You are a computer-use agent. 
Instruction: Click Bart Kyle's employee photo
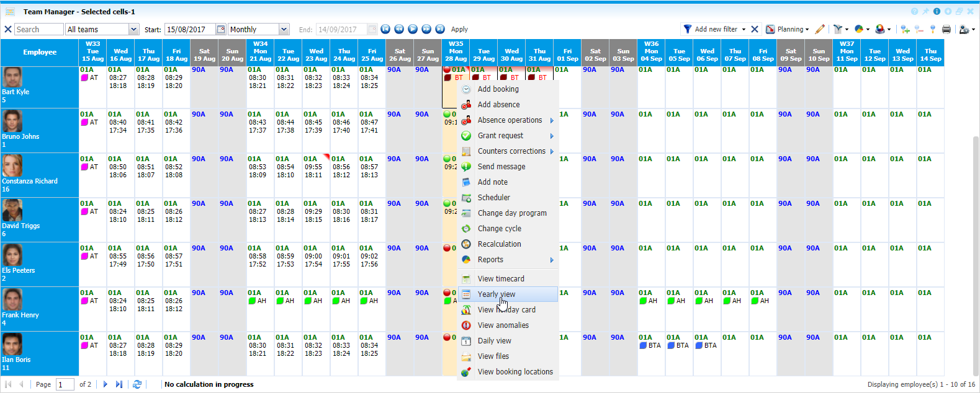pyautogui.click(x=12, y=77)
